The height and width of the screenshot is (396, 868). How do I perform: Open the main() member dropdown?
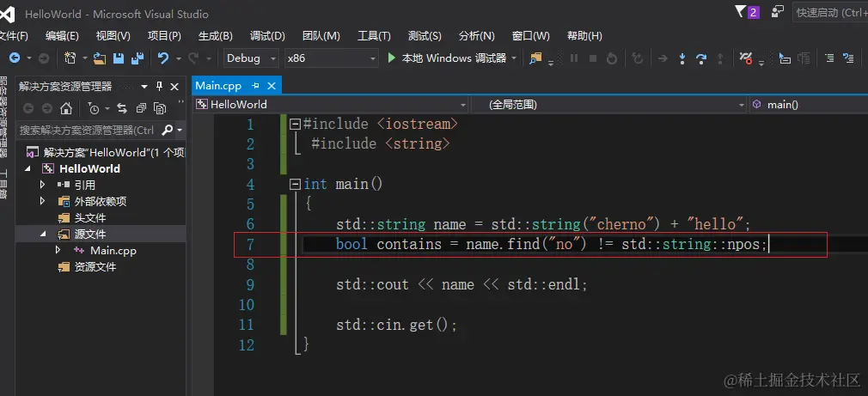[x=809, y=105]
